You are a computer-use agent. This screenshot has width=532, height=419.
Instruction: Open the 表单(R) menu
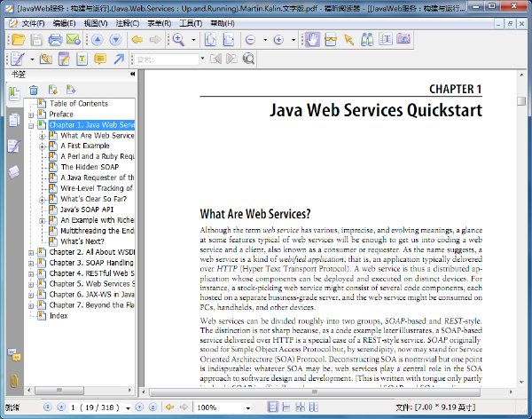160,23
